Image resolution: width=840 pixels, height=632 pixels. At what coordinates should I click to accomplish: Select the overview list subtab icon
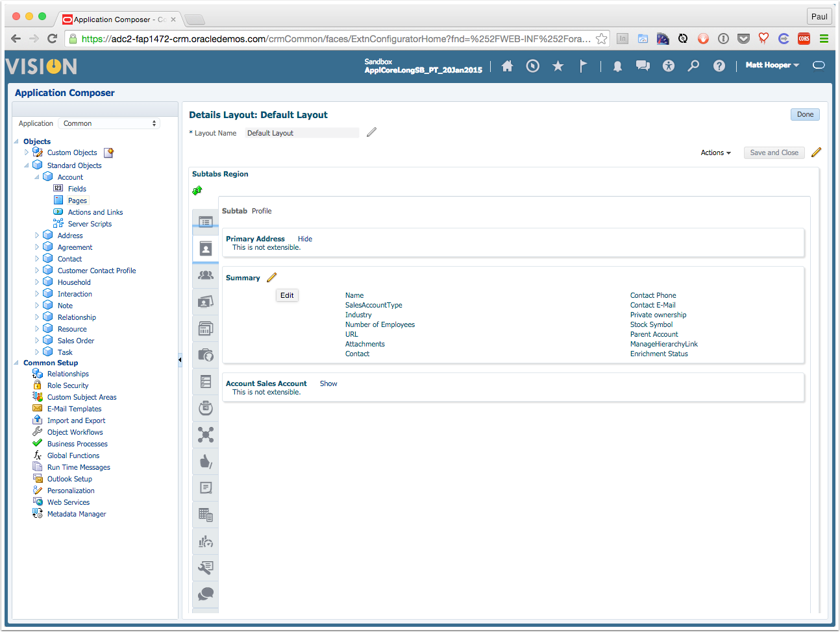[x=206, y=222]
